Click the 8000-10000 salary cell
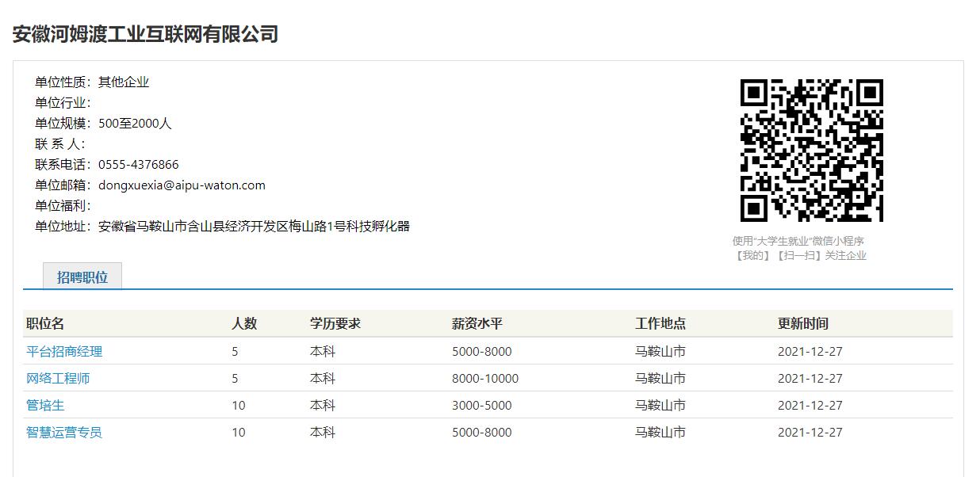Viewport: 980px width, 477px height. (485, 378)
